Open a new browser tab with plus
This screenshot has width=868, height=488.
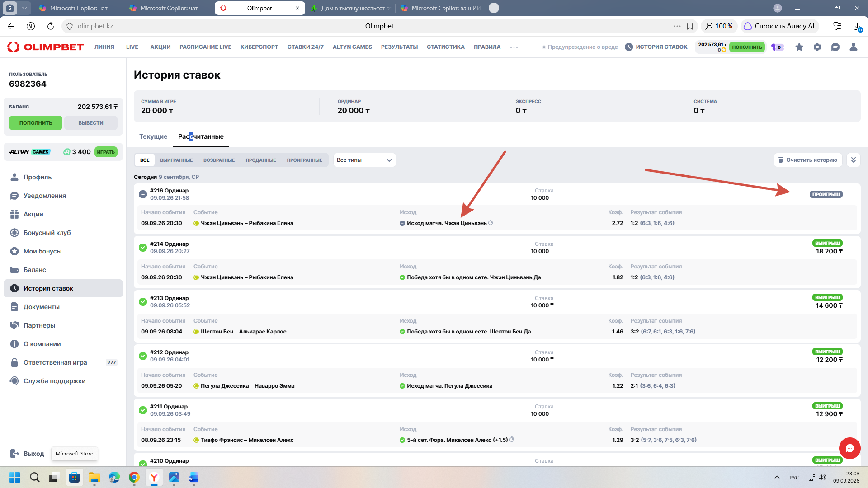click(494, 8)
